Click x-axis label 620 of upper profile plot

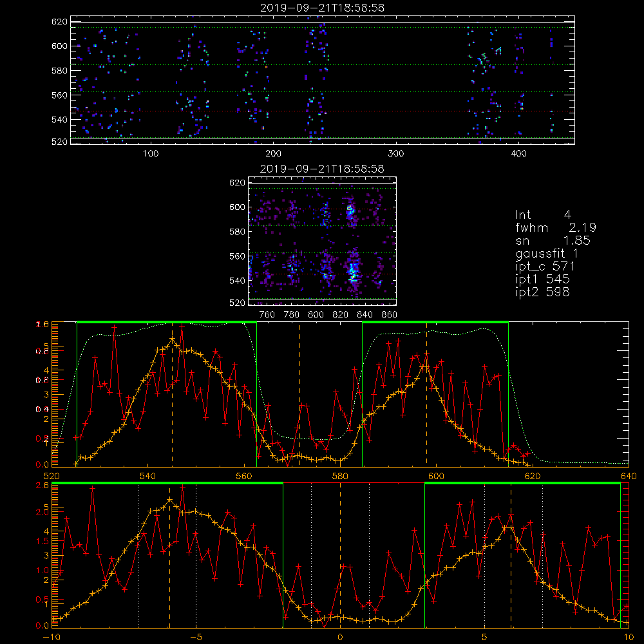[533, 477]
